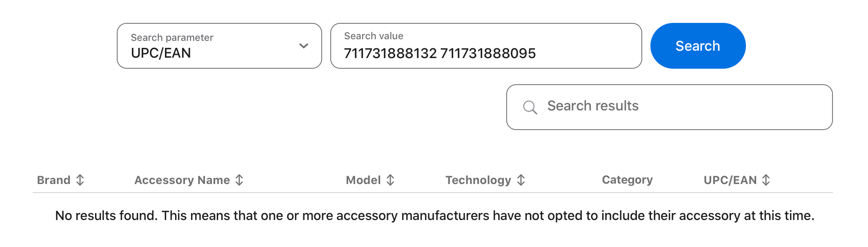Click the blue Search button

tap(698, 46)
